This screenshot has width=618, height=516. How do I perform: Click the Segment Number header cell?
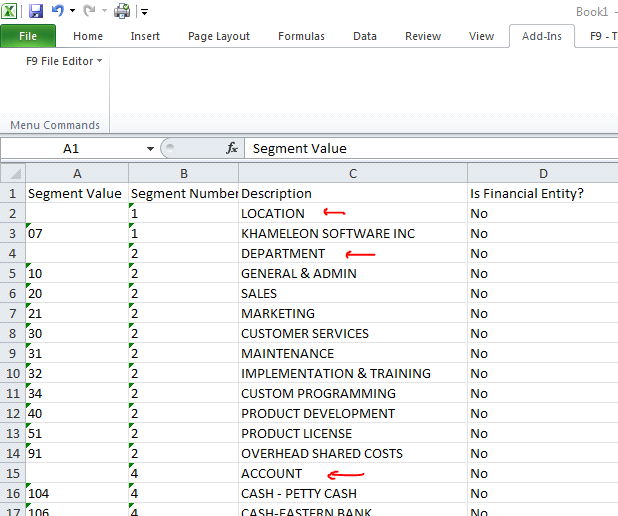point(184,193)
